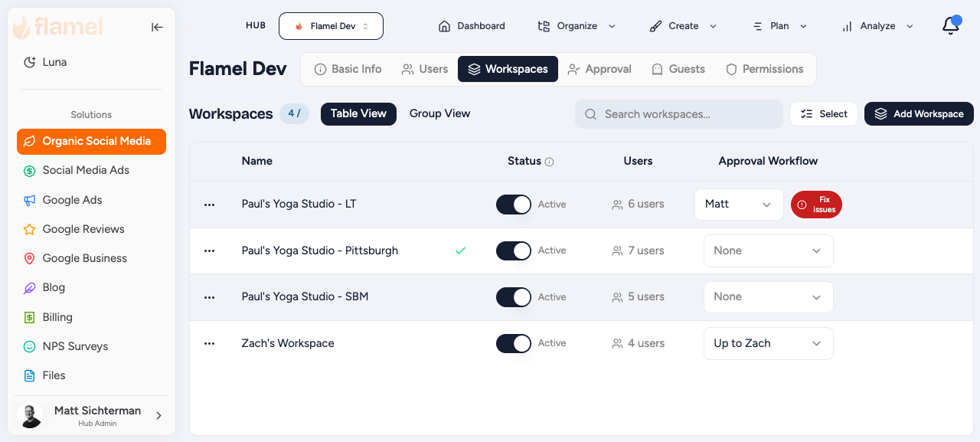Expand the Matt Sichterman profile chevron
The width and height of the screenshot is (980, 442).
[158, 416]
